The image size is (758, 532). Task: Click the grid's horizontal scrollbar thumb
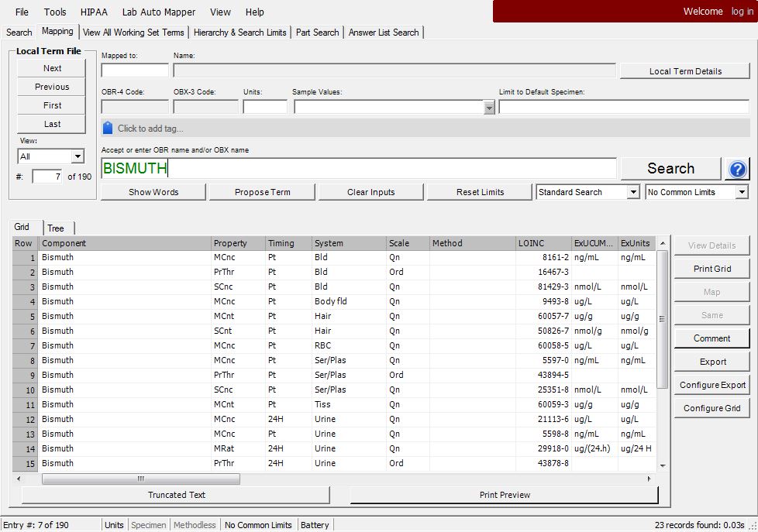pos(141,479)
